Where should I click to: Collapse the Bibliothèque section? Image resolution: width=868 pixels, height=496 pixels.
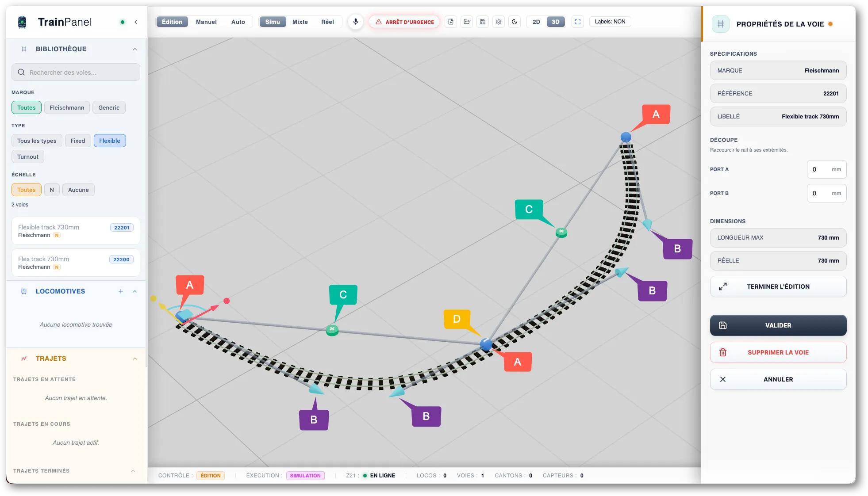tap(135, 49)
